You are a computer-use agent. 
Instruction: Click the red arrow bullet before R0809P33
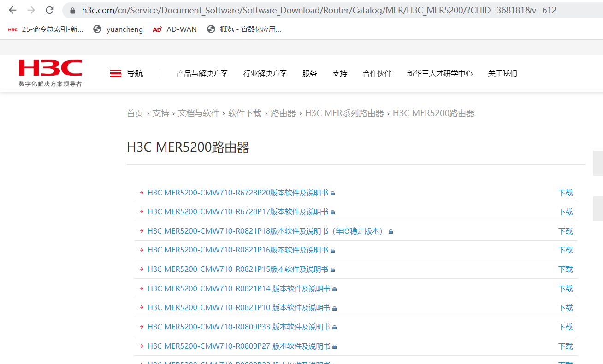tap(142, 327)
